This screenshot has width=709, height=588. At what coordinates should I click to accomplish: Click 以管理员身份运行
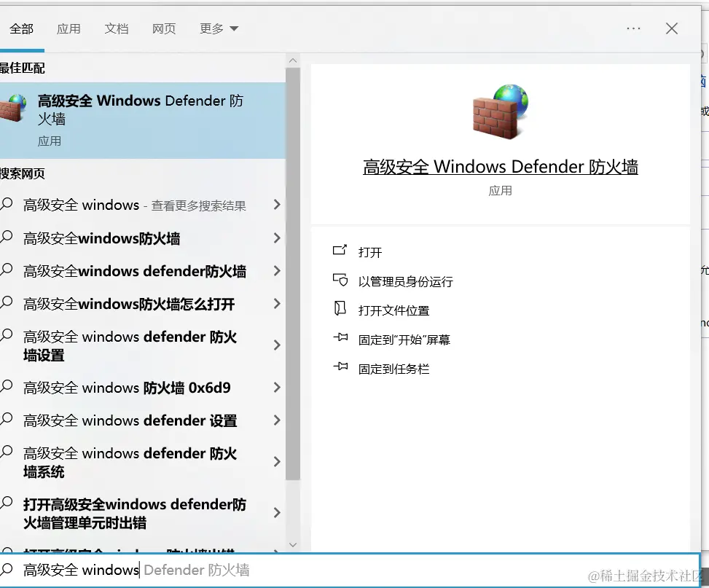point(406,282)
